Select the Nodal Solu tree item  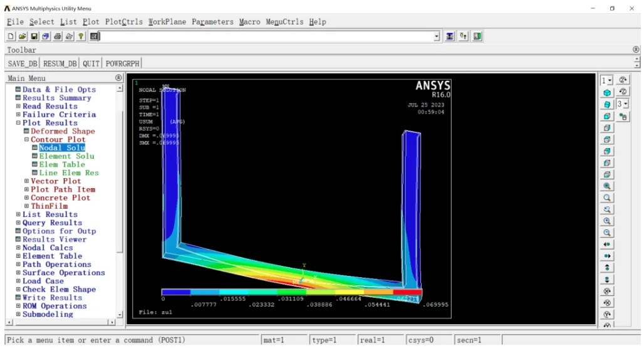click(62, 148)
